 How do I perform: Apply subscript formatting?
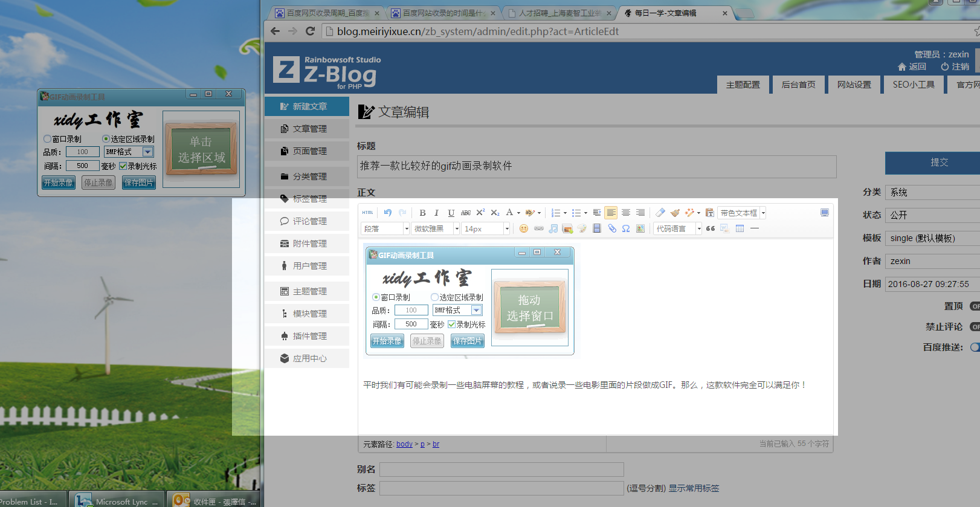[495, 213]
